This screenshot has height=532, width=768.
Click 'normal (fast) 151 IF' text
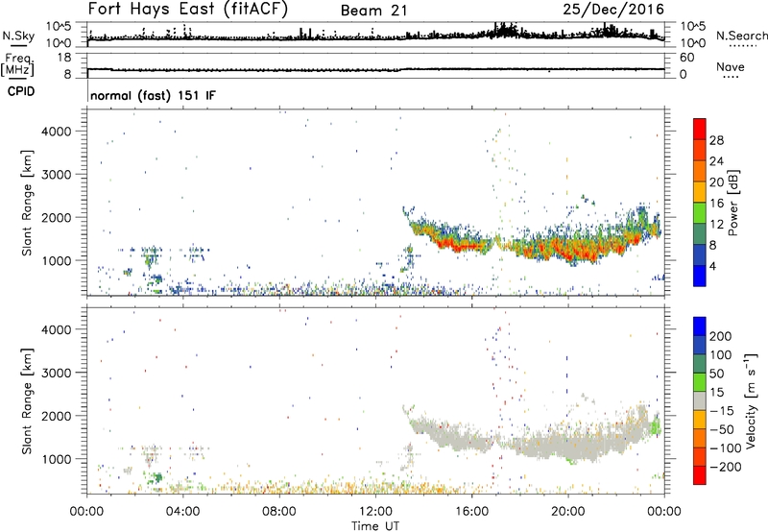point(153,95)
